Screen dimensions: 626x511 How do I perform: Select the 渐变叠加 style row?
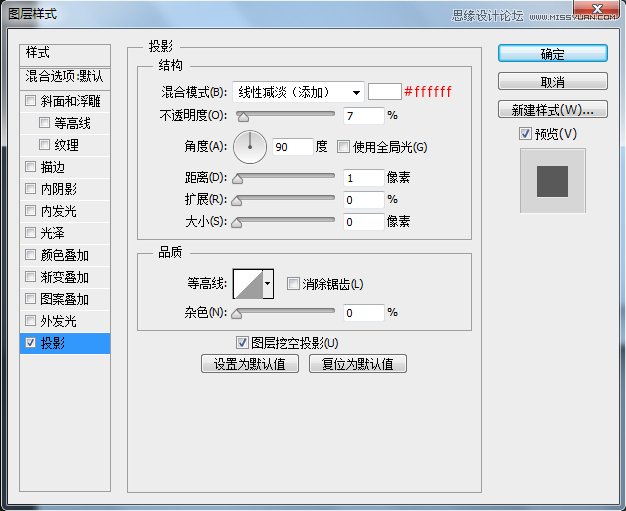click(65, 277)
